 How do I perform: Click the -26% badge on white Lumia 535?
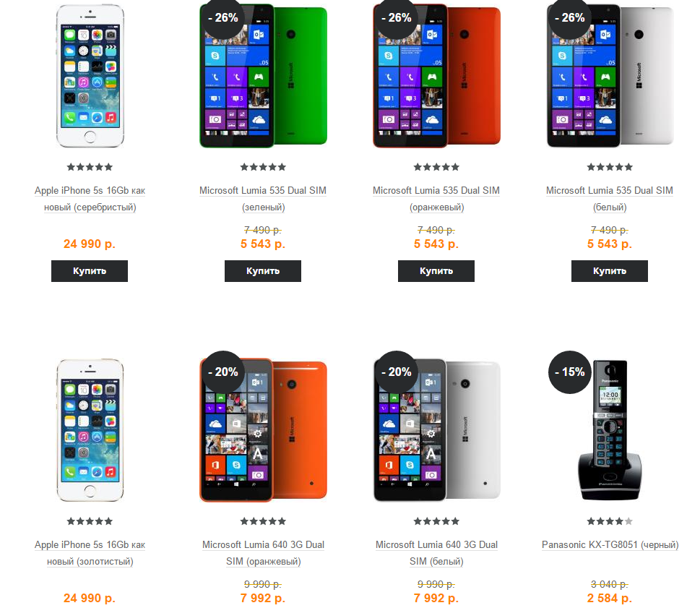[570, 18]
